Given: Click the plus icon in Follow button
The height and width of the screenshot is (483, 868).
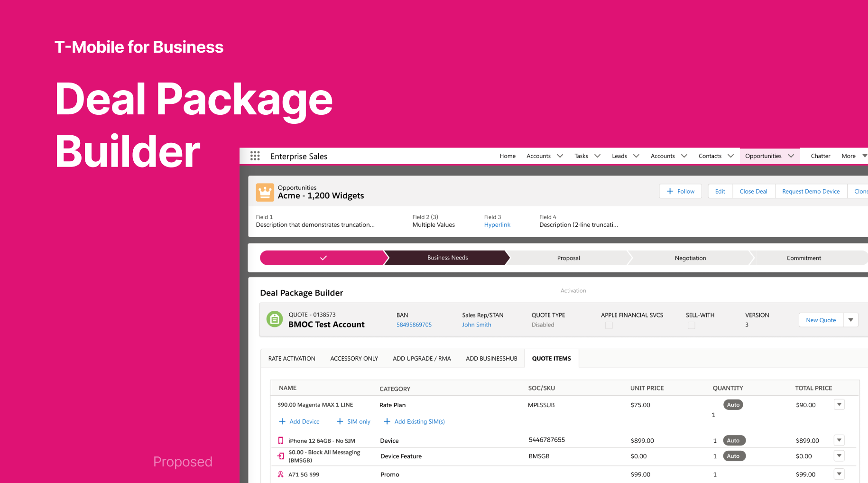Looking at the screenshot, I should pyautogui.click(x=670, y=191).
